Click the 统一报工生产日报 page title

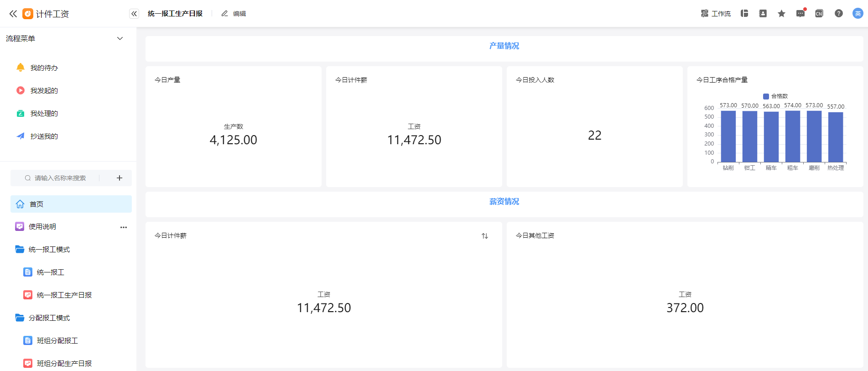175,14
